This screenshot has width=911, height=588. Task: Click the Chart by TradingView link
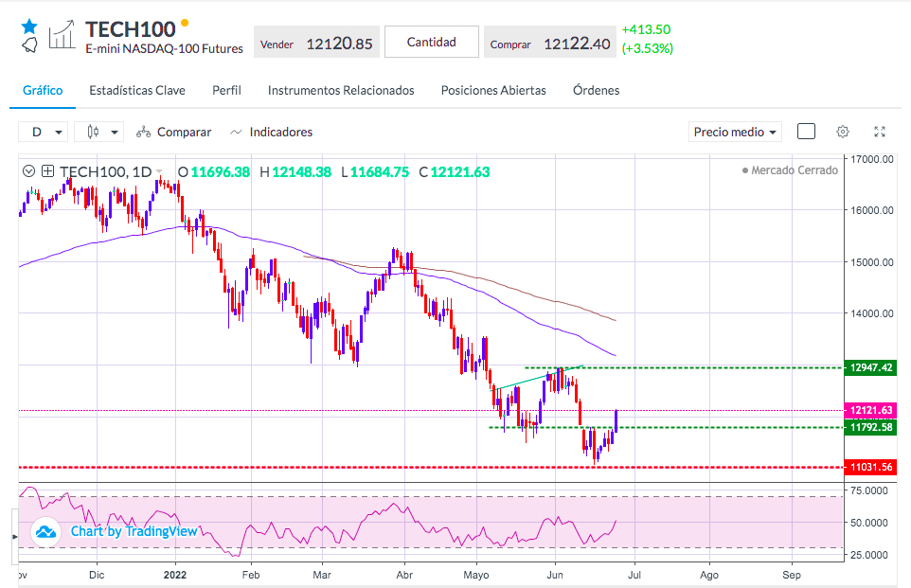[x=134, y=531]
